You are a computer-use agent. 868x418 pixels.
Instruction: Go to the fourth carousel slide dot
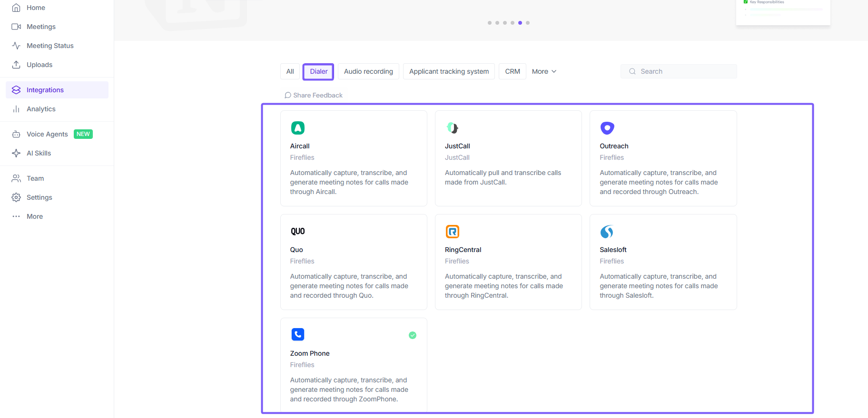(513, 23)
